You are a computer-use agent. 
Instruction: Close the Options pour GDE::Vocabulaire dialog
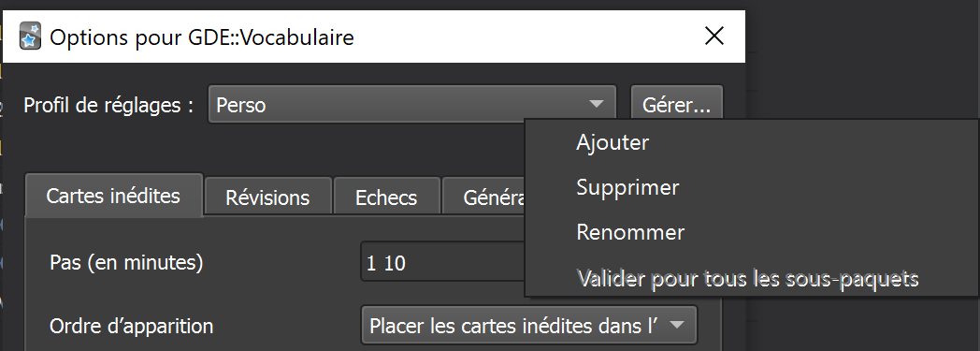pos(713,37)
